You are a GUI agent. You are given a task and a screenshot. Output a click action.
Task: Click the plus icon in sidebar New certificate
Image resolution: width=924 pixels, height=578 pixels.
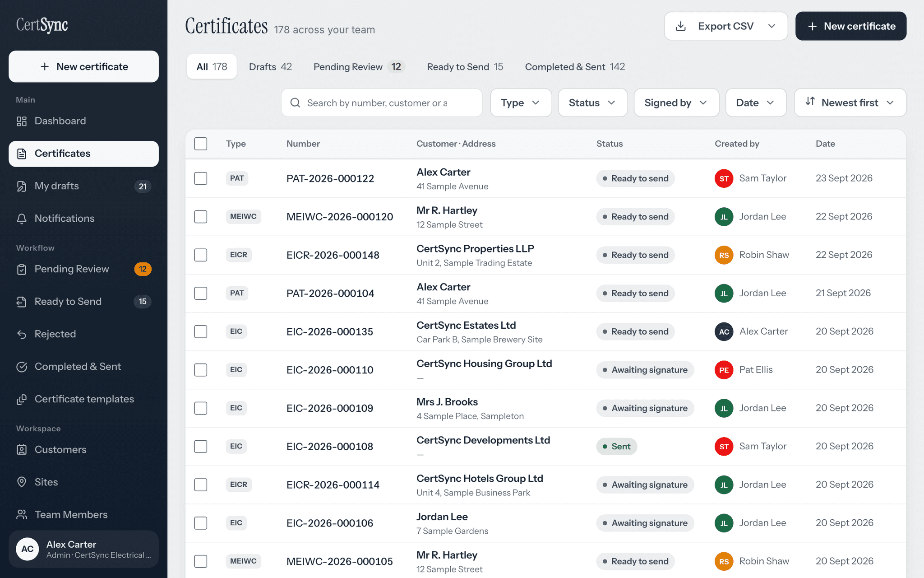[45, 67]
